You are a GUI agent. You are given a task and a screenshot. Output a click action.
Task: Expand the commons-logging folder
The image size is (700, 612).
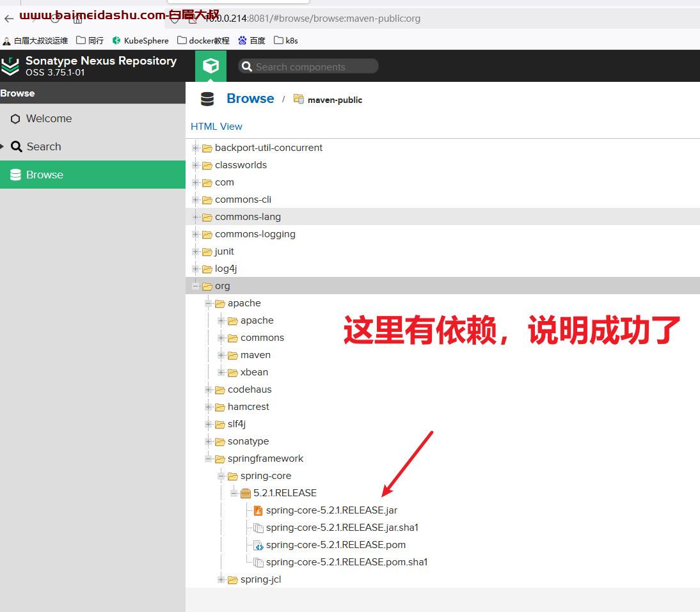tap(196, 234)
